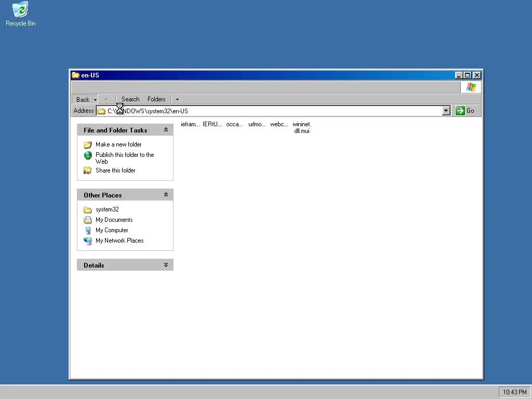
Task: Open My Computer link
Action: (x=112, y=230)
